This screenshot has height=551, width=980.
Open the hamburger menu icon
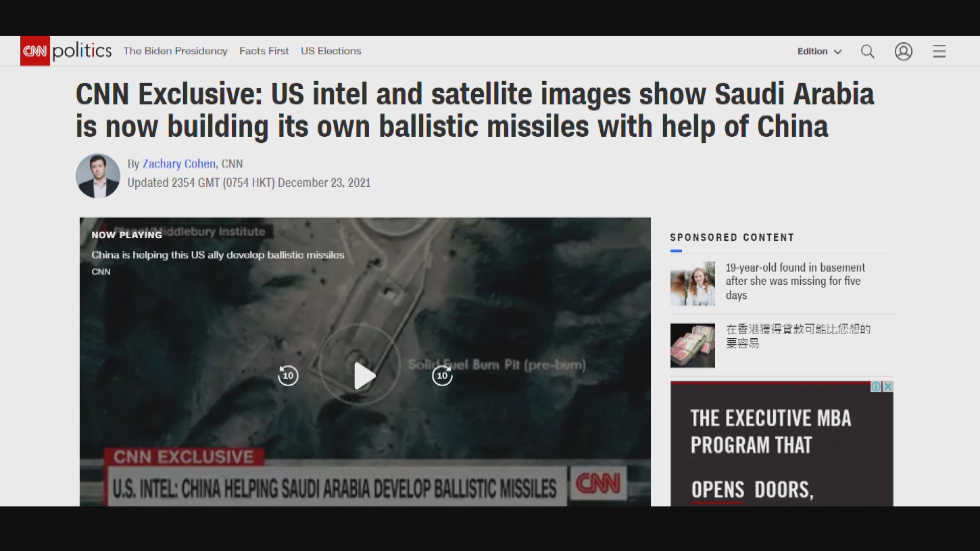pyautogui.click(x=939, y=52)
